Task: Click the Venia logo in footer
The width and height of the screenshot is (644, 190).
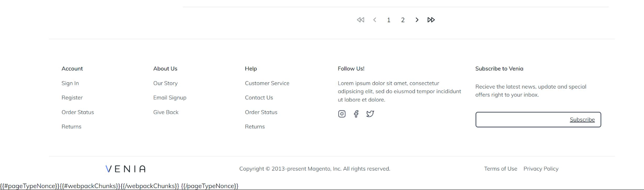Action: (126, 169)
